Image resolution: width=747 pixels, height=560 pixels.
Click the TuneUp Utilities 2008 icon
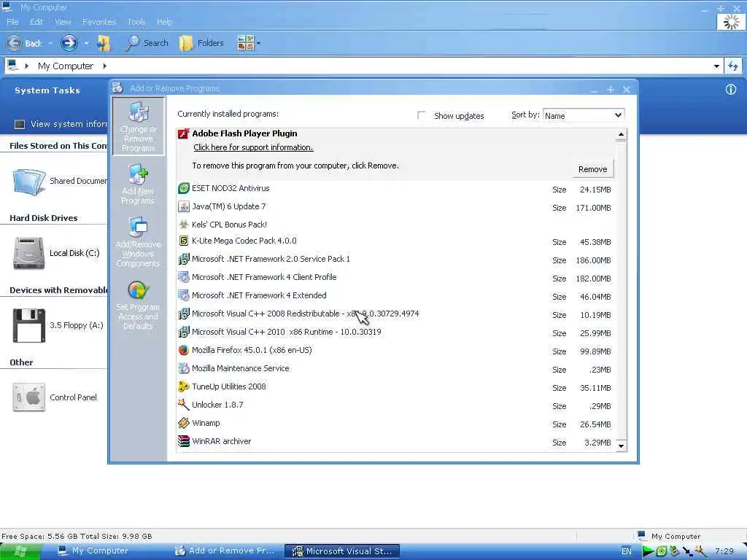[x=183, y=386]
